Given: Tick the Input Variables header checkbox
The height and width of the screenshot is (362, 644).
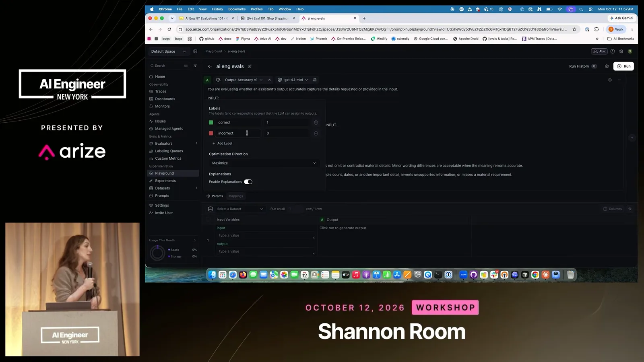Looking at the screenshot, I should click(x=208, y=220).
